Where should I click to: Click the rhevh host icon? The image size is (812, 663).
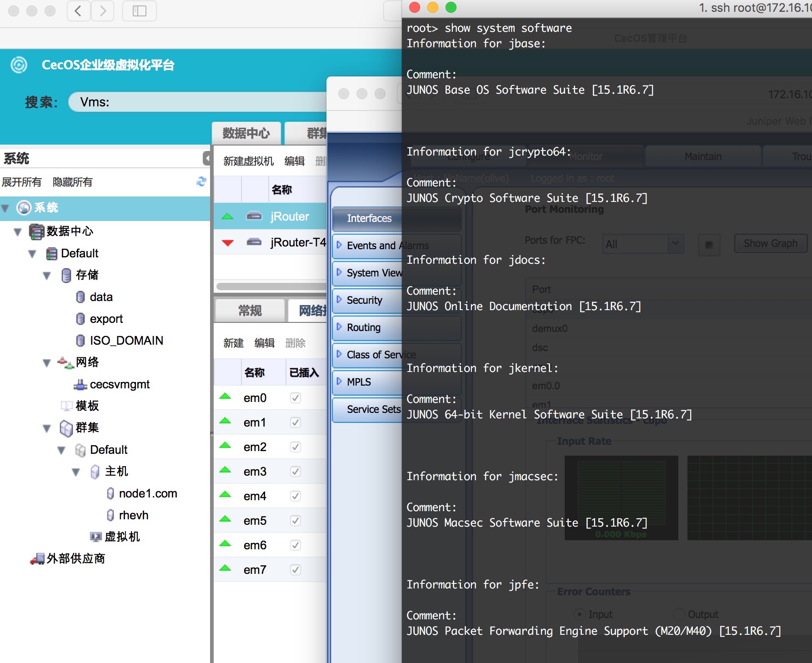(110, 515)
